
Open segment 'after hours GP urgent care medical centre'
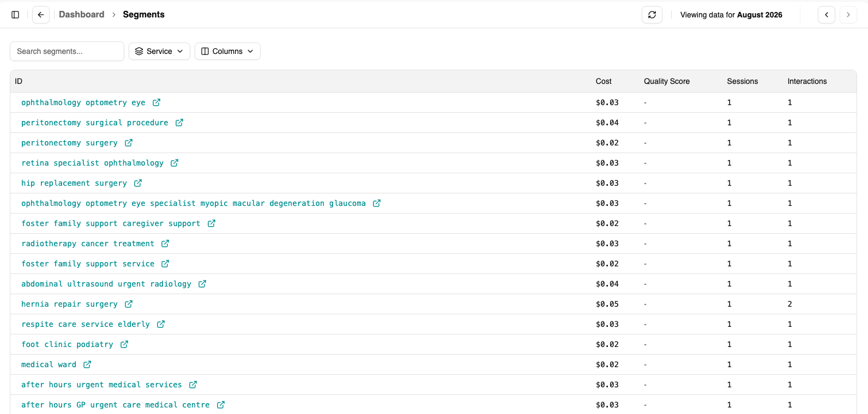point(116,405)
